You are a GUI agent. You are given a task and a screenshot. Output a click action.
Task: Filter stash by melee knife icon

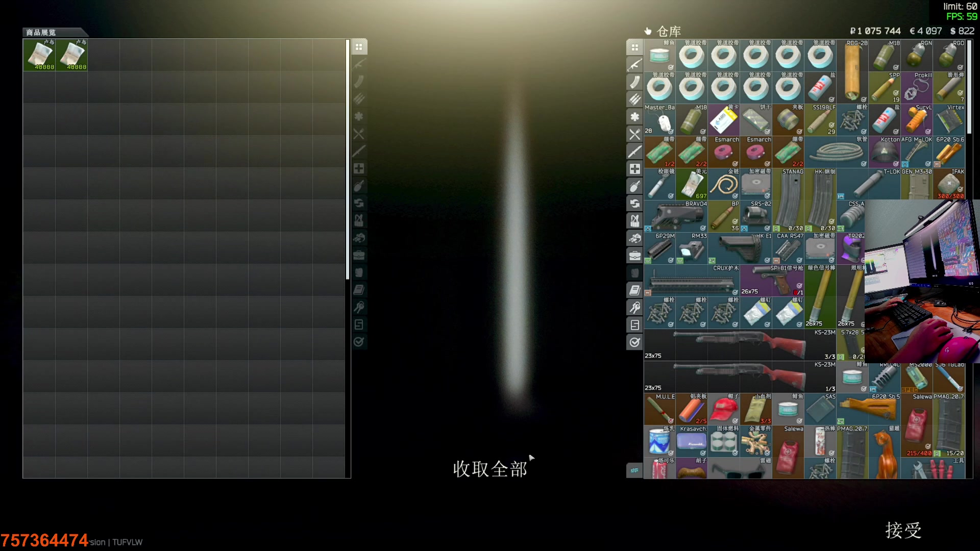coord(634,152)
